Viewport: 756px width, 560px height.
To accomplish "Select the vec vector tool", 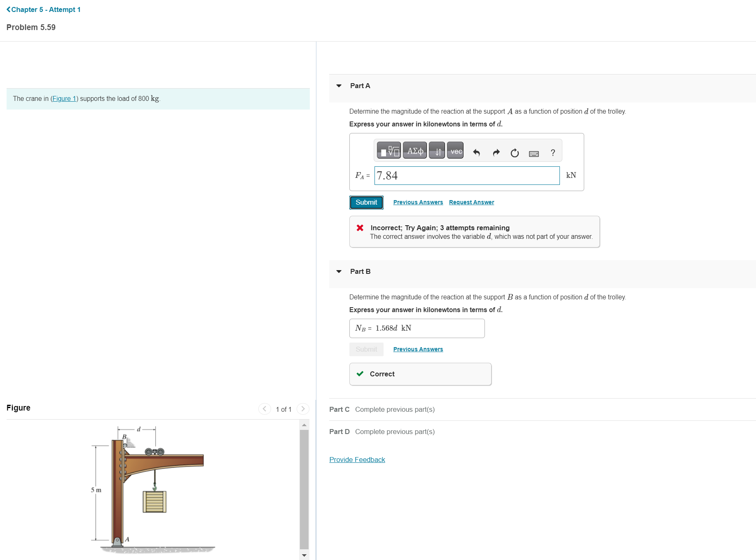I will point(456,151).
